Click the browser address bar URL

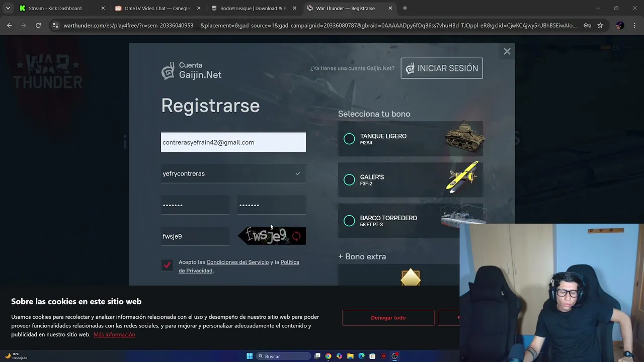[320, 25]
